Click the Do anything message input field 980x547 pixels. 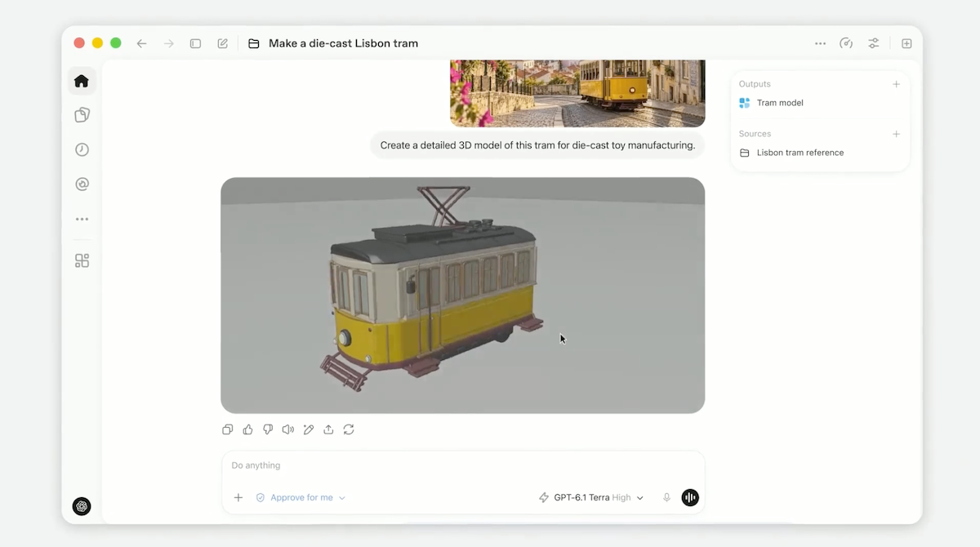point(462,465)
